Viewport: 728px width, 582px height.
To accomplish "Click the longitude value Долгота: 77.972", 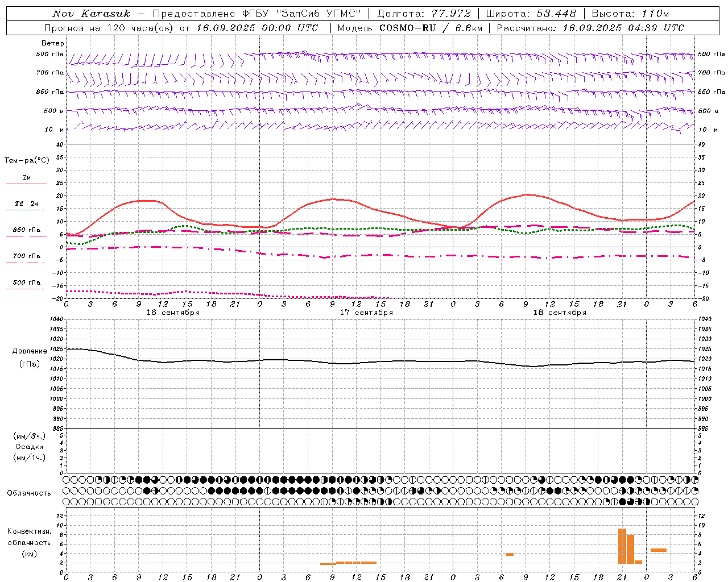I will tap(424, 14).
